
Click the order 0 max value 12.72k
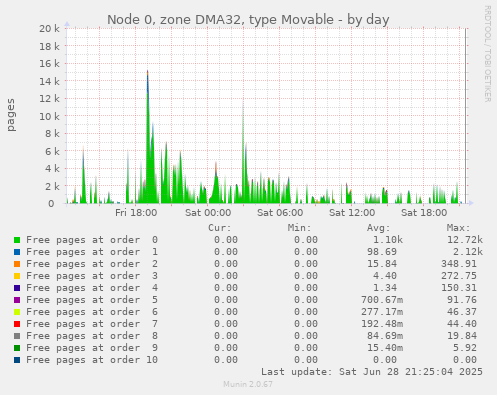[x=465, y=240]
